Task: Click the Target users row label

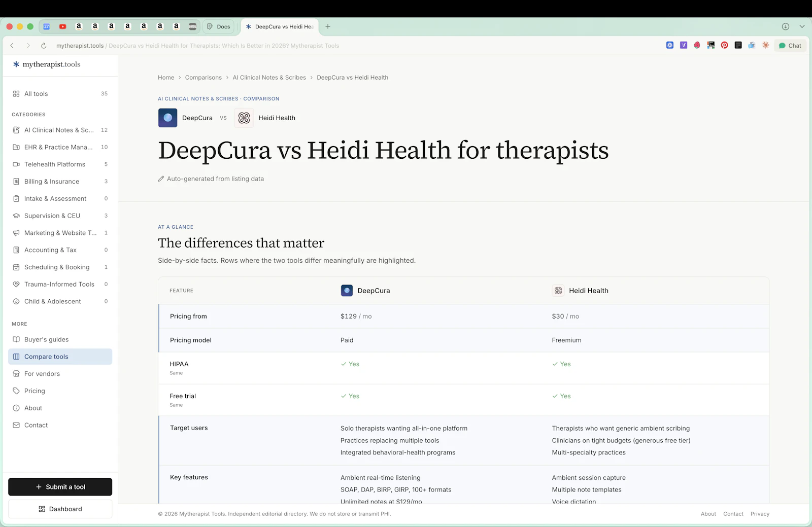Action: 189,428
